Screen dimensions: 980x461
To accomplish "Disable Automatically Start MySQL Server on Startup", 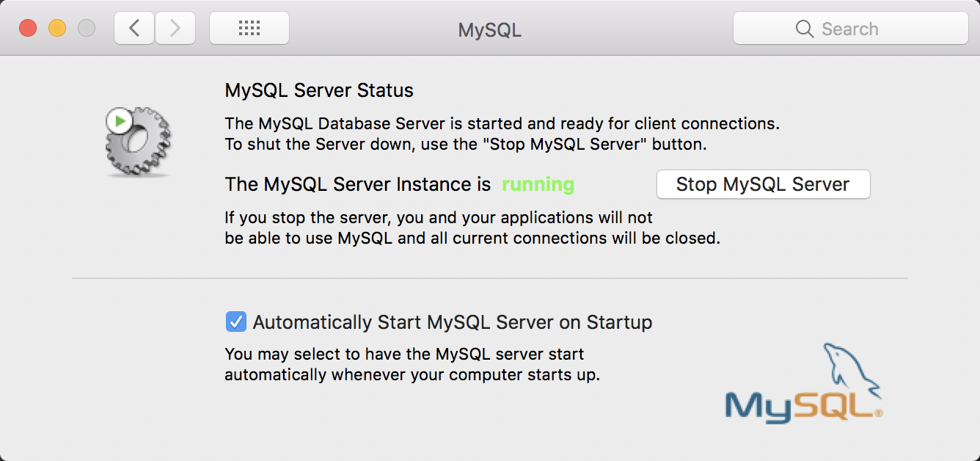I will click(237, 321).
